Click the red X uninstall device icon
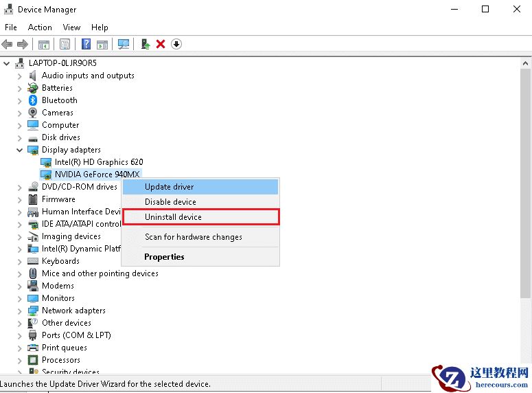The width and height of the screenshot is (532, 393). (x=161, y=44)
